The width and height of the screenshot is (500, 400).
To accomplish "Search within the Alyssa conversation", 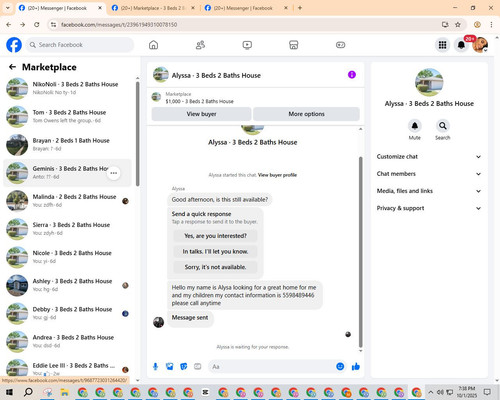I will point(443,126).
